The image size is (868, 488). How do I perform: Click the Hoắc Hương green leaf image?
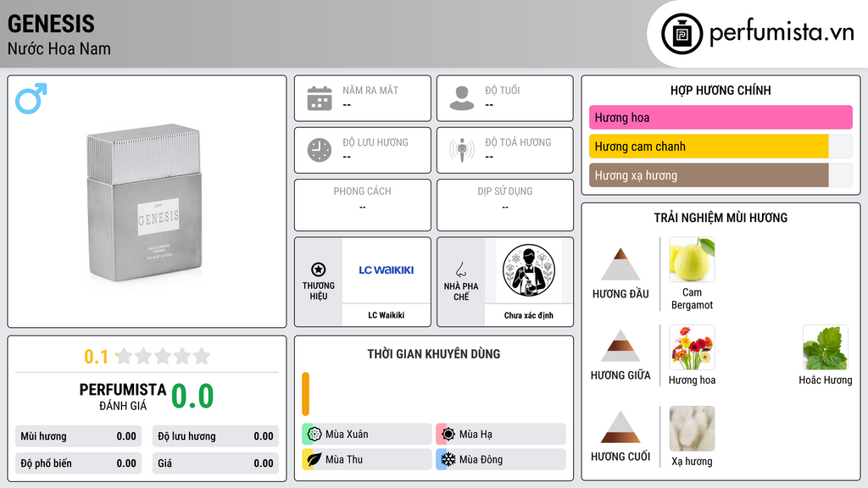click(x=826, y=347)
